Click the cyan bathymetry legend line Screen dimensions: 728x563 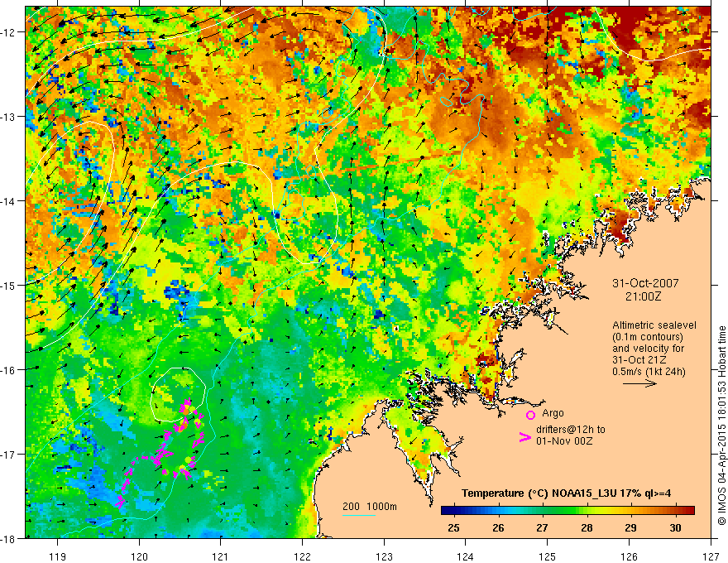(358, 515)
